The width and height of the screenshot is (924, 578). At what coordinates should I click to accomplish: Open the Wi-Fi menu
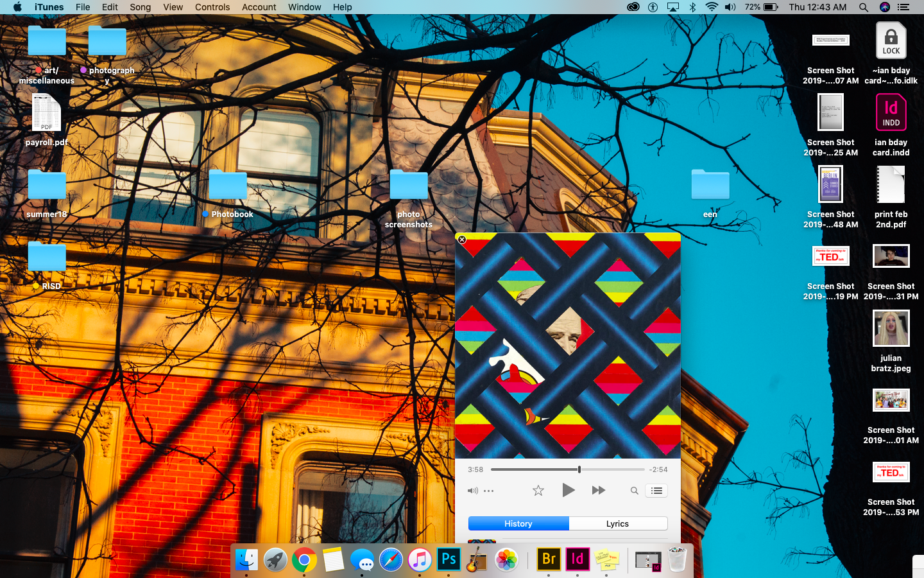pyautogui.click(x=712, y=7)
